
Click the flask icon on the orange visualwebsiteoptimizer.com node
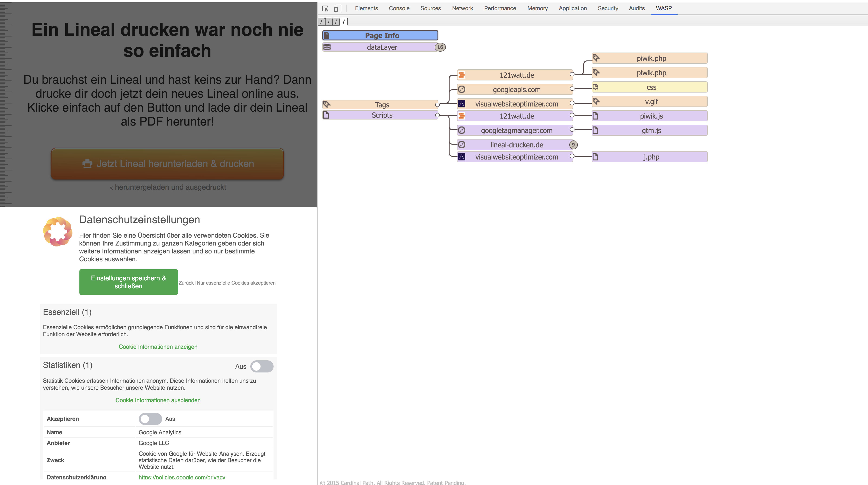(x=462, y=104)
